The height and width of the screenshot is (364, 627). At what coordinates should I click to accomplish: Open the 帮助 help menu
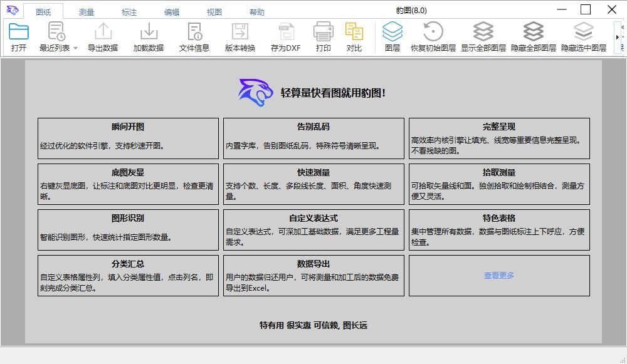coord(256,11)
